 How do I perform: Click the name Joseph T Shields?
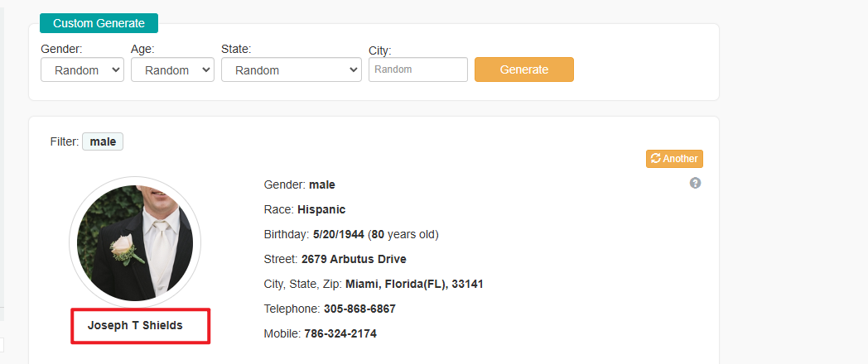click(x=135, y=325)
